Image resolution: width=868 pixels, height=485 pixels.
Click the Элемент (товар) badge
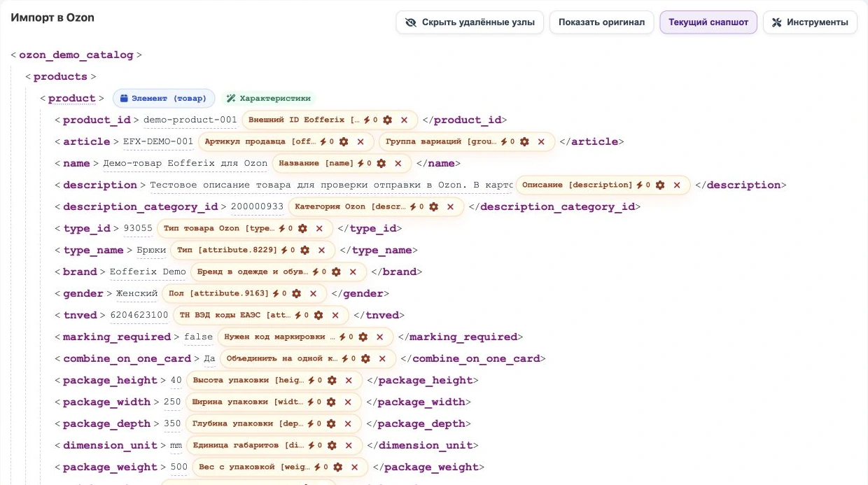coord(164,98)
